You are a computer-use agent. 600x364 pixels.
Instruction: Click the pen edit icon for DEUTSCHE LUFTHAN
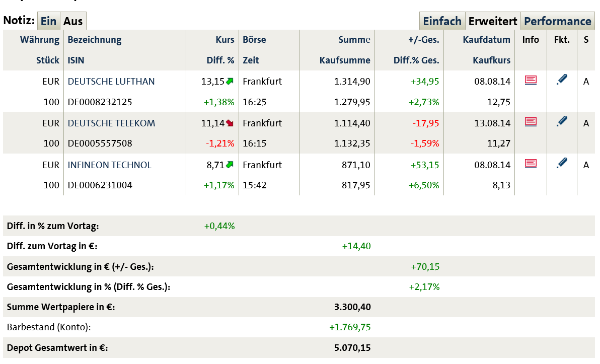(562, 80)
